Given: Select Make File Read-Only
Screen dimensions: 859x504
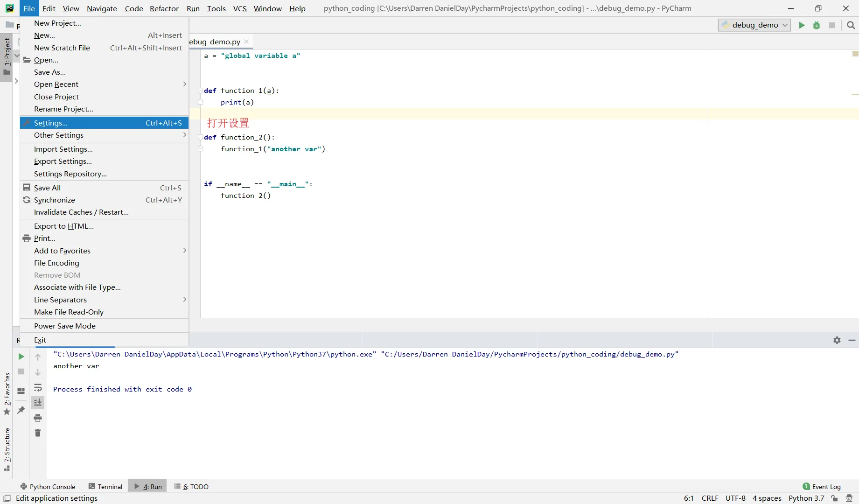Looking at the screenshot, I should coord(105,312).
